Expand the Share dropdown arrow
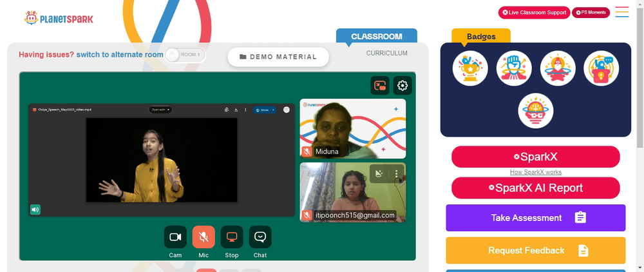The height and width of the screenshot is (272, 644). [x=273, y=110]
